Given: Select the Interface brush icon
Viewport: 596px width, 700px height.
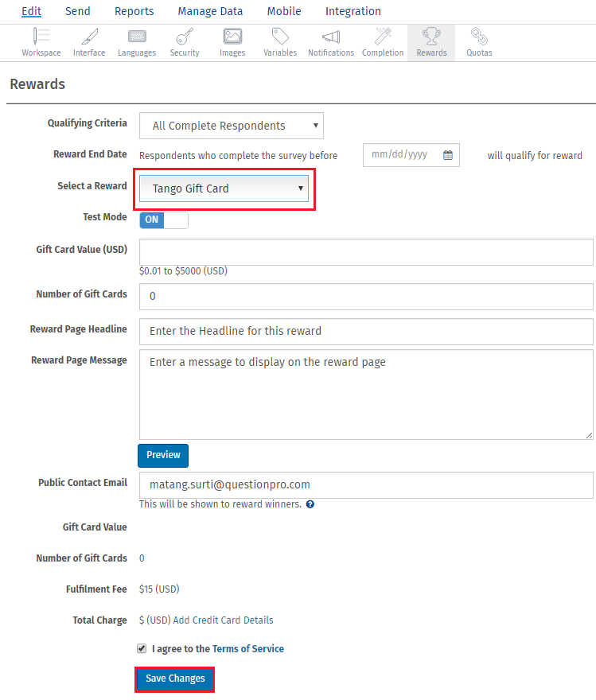Looking at the screenshot, I should (x=89, y=37).
